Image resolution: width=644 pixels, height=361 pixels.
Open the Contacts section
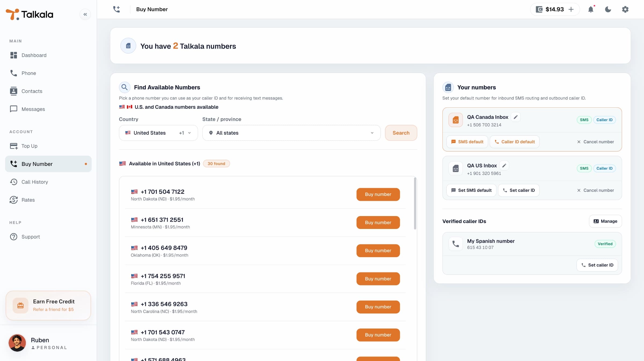click(48, 91)
